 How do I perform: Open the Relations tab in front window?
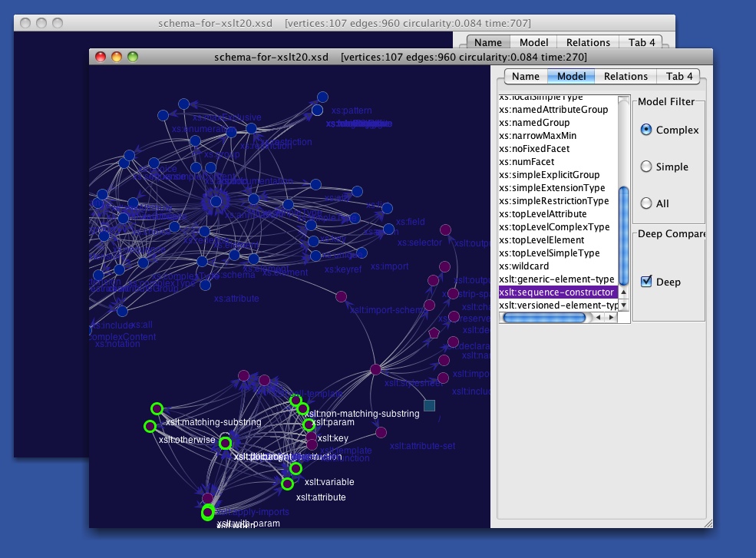pyautogui.click(x=626, y=76)
